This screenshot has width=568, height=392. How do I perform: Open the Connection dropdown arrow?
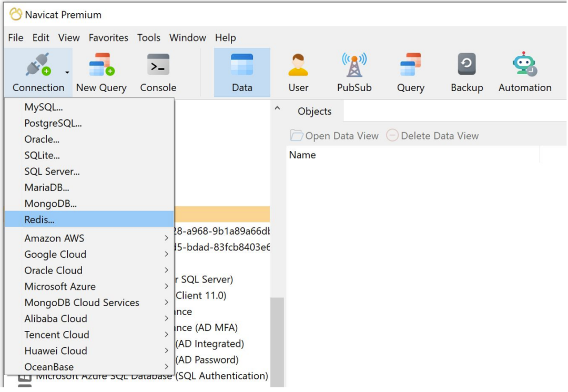(x=67, y=73)
